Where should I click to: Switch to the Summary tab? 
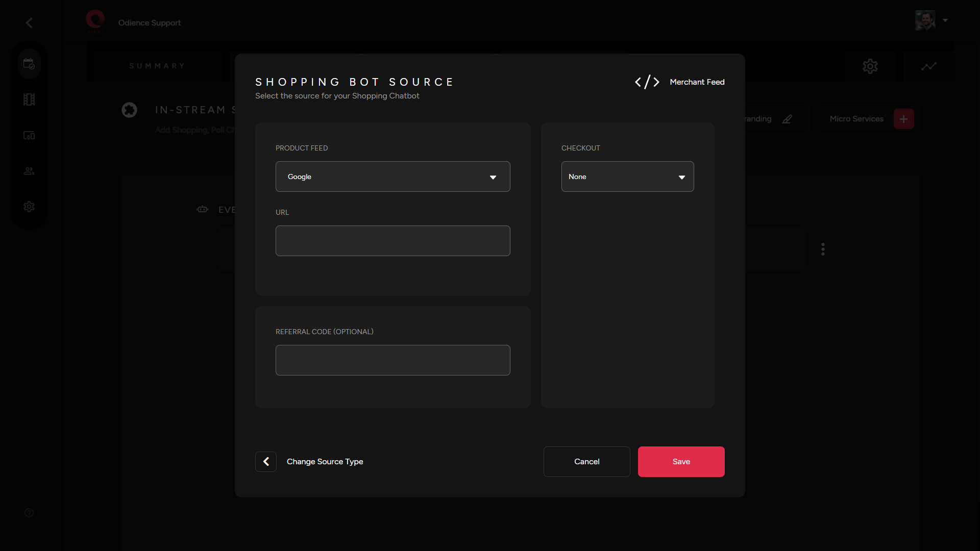(157, 66)
